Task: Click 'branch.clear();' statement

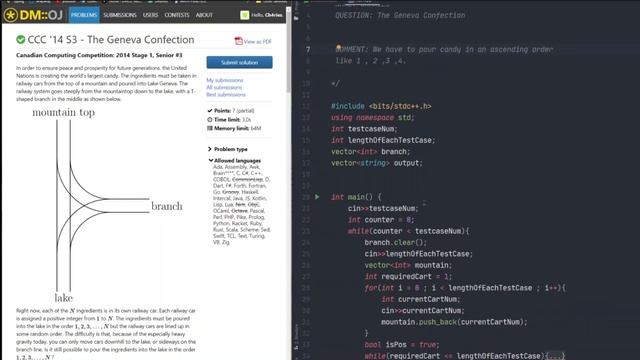Action: point(395,242)
